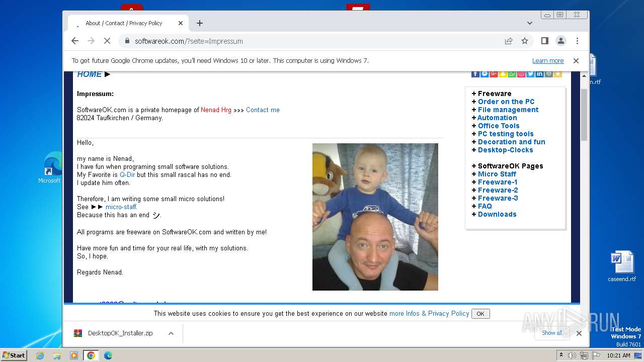Open the Freeware-3 page
Viewport: 644px width, 362px height.
pos(498,198)
